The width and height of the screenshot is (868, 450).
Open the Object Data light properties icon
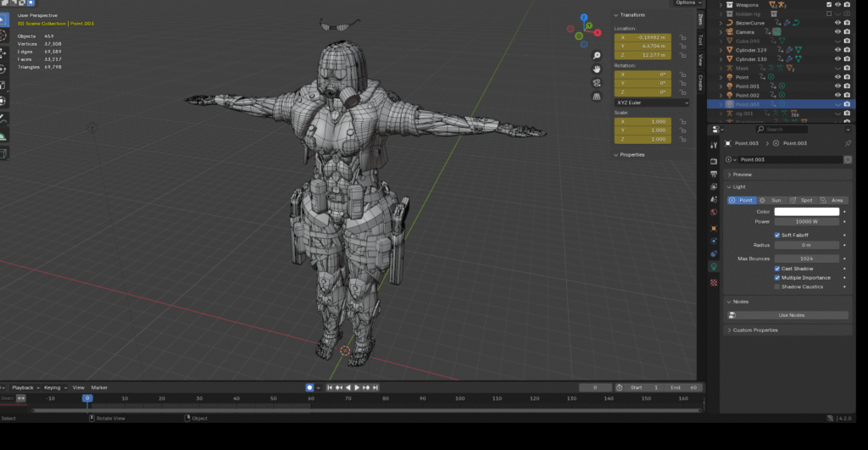point(714,265)
